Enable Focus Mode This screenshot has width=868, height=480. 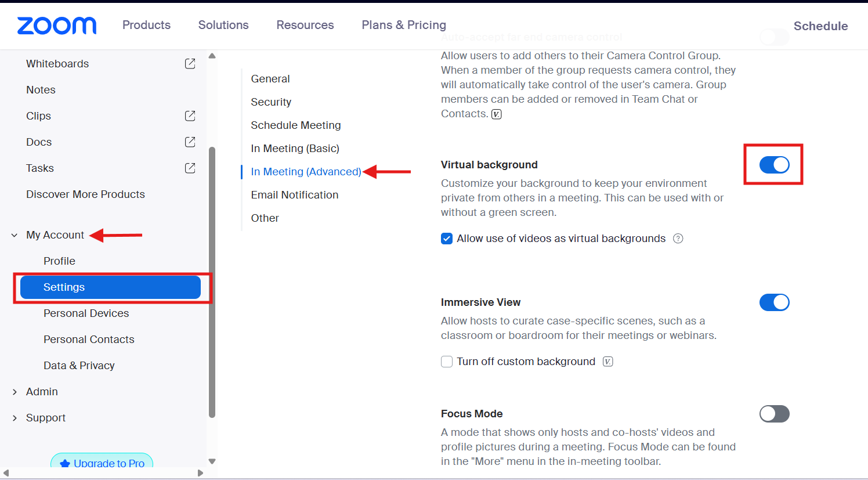pos(775,413)
